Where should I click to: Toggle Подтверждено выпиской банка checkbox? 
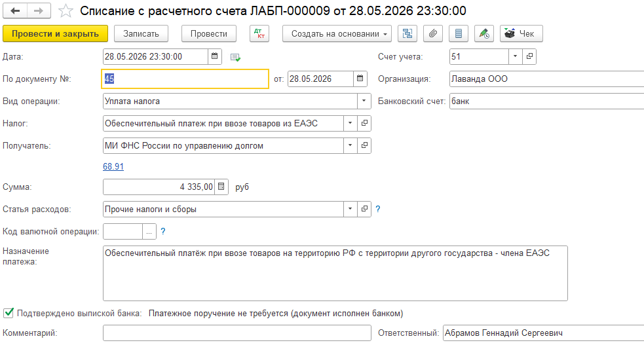(x=9, y=313)
